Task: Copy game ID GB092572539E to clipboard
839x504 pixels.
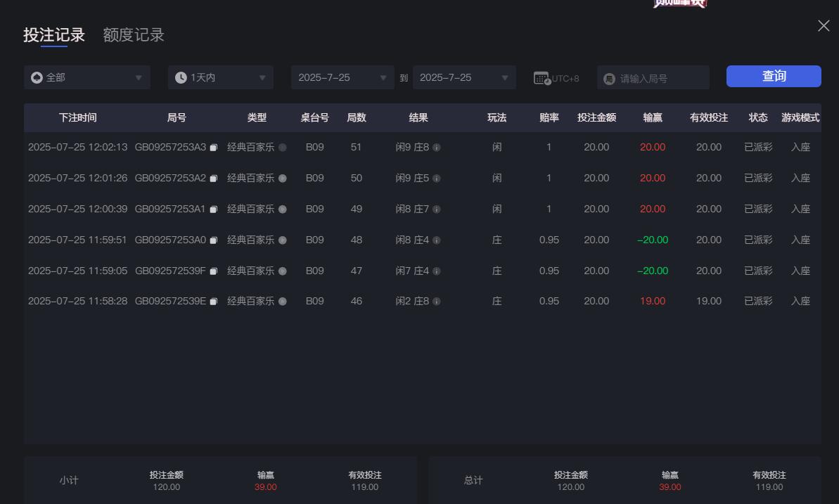Action: 214,301
